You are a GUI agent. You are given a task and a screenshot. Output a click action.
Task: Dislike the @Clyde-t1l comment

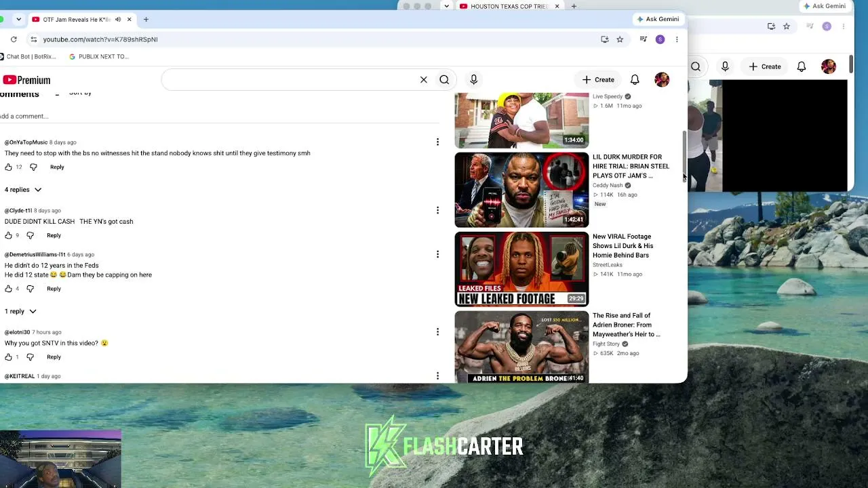tap(30, 235)
